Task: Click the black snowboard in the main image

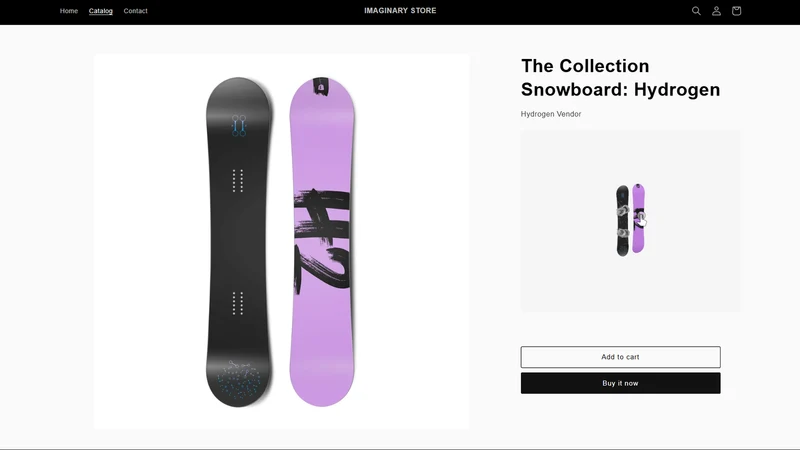Action: point(238,242)
